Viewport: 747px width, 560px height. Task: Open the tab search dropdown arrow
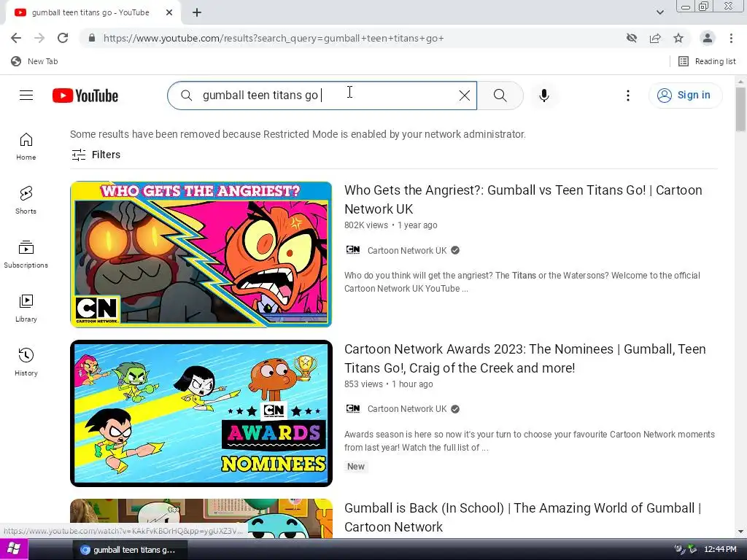click(659, 12)
